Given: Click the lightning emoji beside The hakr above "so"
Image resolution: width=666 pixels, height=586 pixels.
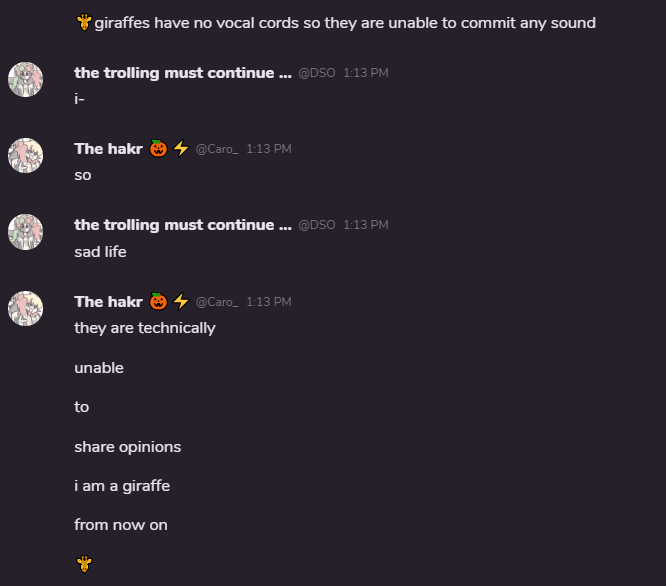Looking at the screenshot, I should pos(181,149).
